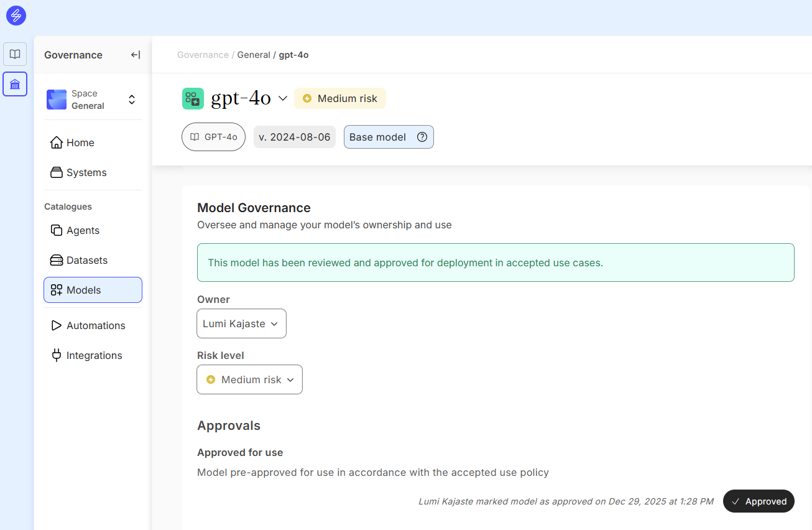Click the v. 2024-08-06 version tag
The height and width of the screenshot is (530, 812).
(x=295, y=137)
